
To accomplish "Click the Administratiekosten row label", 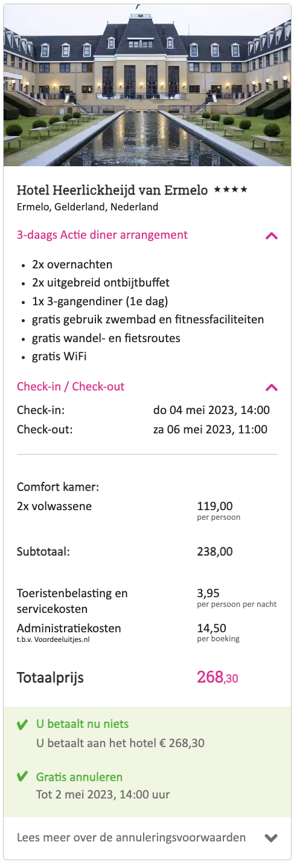I will [69, 628].
